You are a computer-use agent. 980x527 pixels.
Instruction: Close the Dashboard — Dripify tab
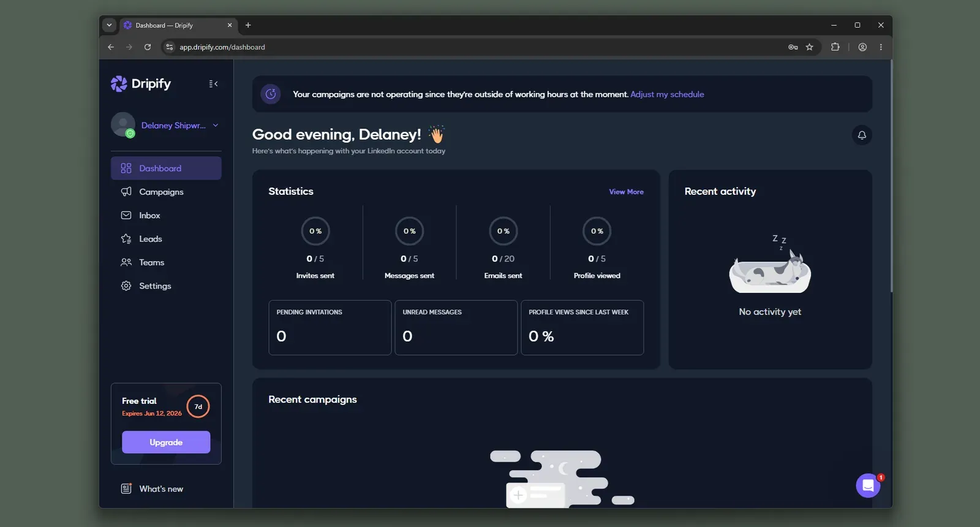230,25
